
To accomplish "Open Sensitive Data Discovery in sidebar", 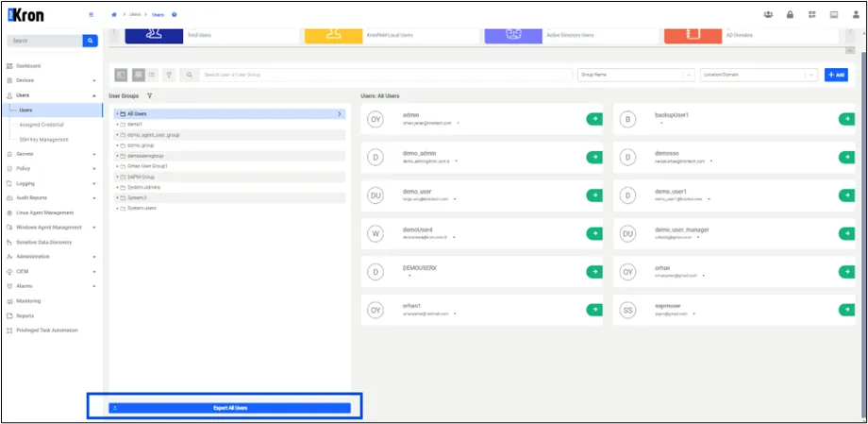I will coord(43,242).
